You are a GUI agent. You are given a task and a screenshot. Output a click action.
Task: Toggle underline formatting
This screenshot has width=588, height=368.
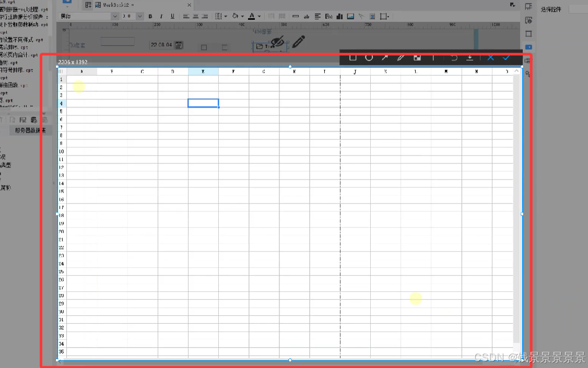(x=172, y=16)
